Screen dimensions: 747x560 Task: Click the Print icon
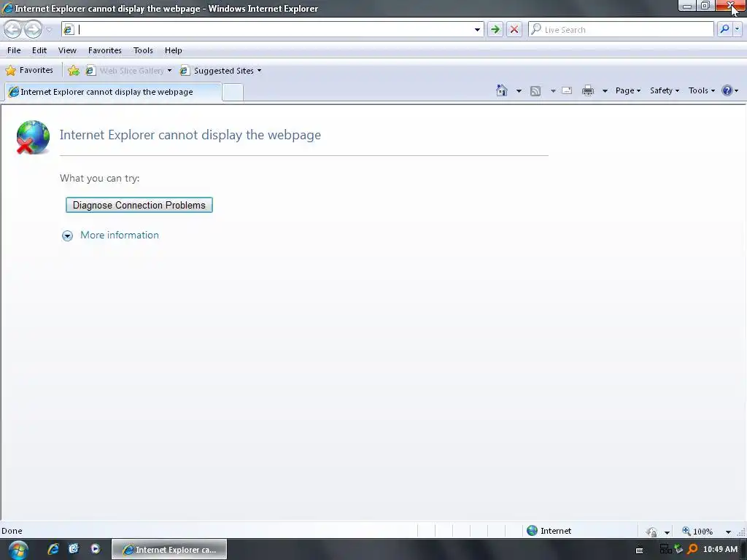pyautogui.click(x=588, y=90)
